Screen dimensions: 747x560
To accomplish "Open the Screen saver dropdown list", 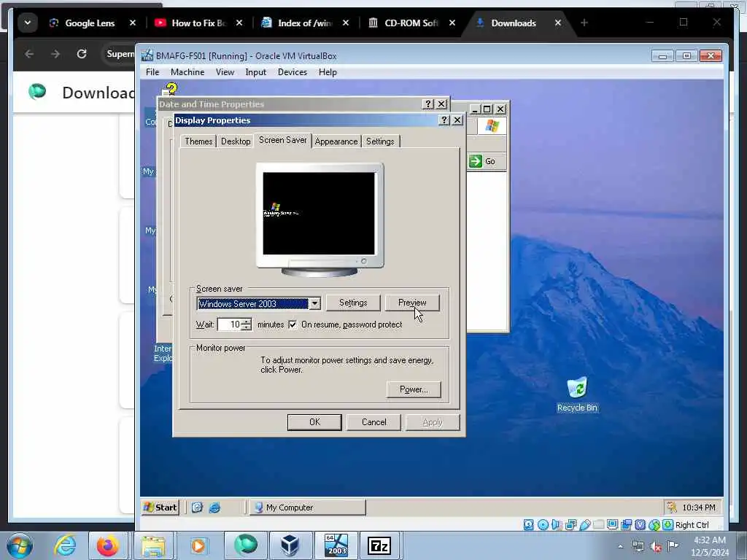I will [x=314, y=303].
